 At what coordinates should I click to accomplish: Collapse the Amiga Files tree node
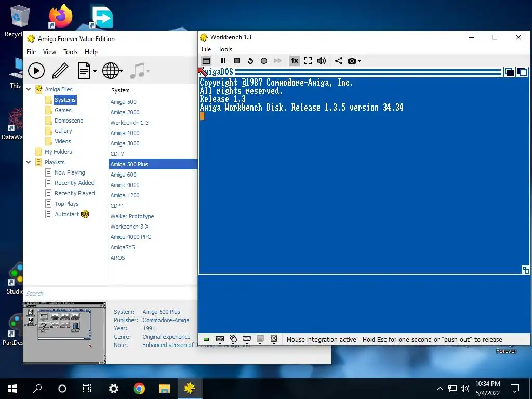29,89
